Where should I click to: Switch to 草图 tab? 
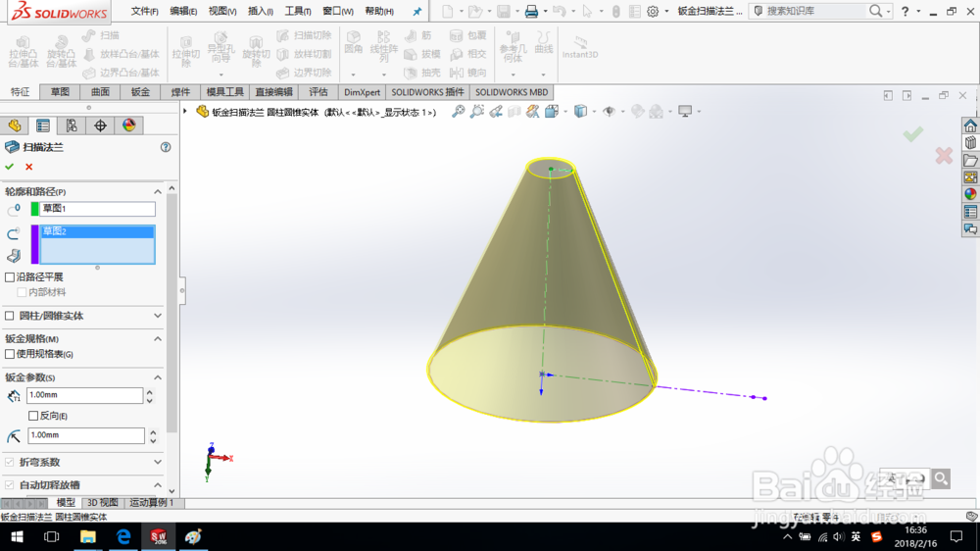[x=60, y=92]
